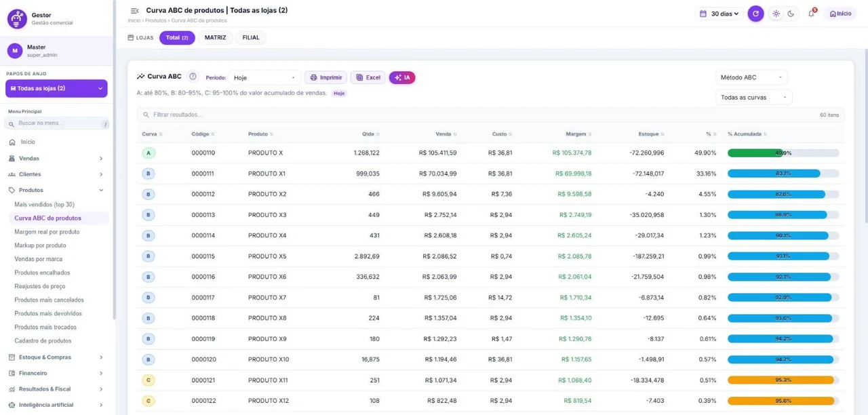The height and width of the screenshot is (415, 868).
Task: Switch to light theme sun icon
Action: click(776, 14)
